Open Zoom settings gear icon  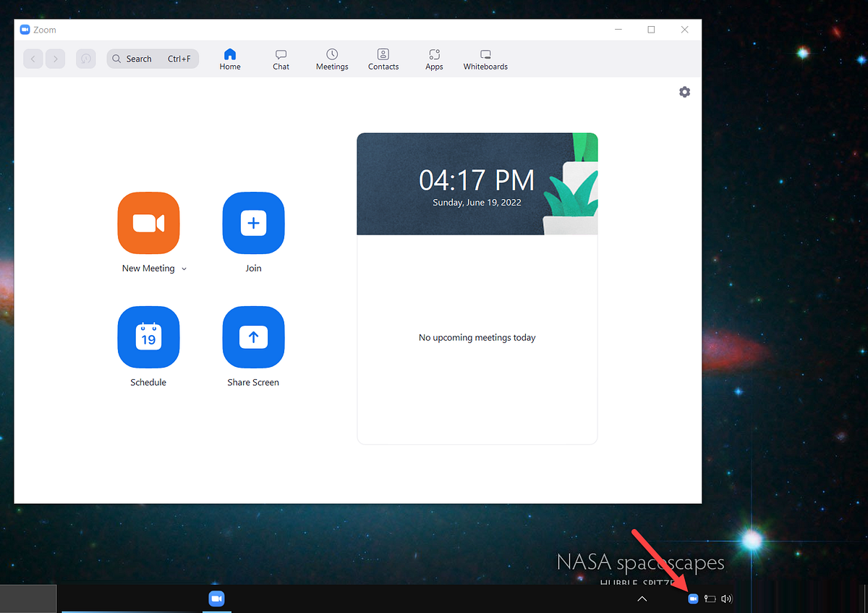[684, 92]
